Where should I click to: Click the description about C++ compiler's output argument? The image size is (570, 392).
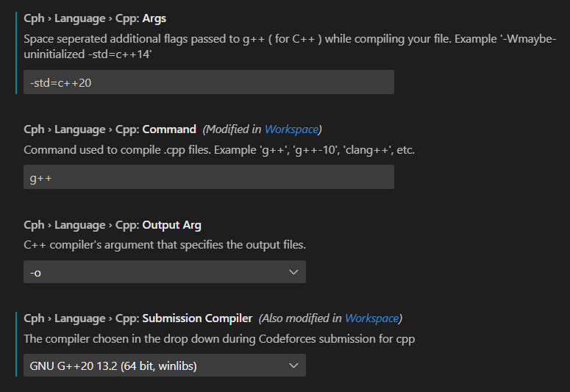tap(165, 245)
